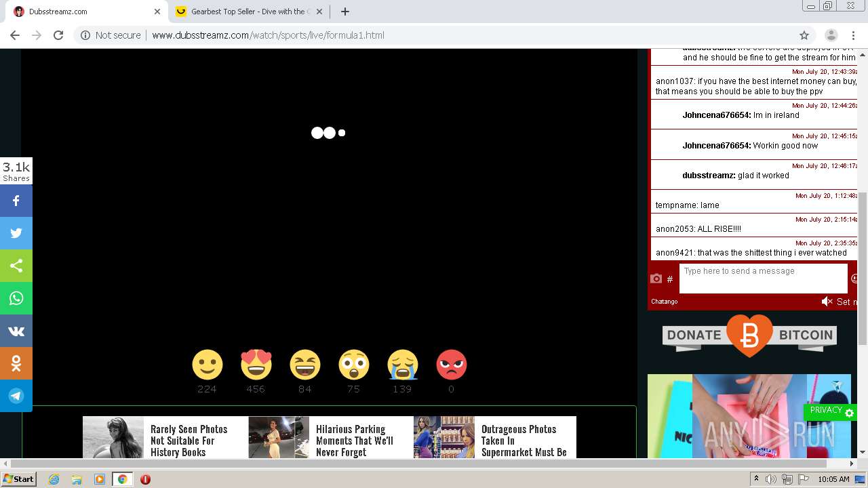This screenshot has height=488, width=868.
Task: Go back to the previous page
Action: (x=15, y=35)
